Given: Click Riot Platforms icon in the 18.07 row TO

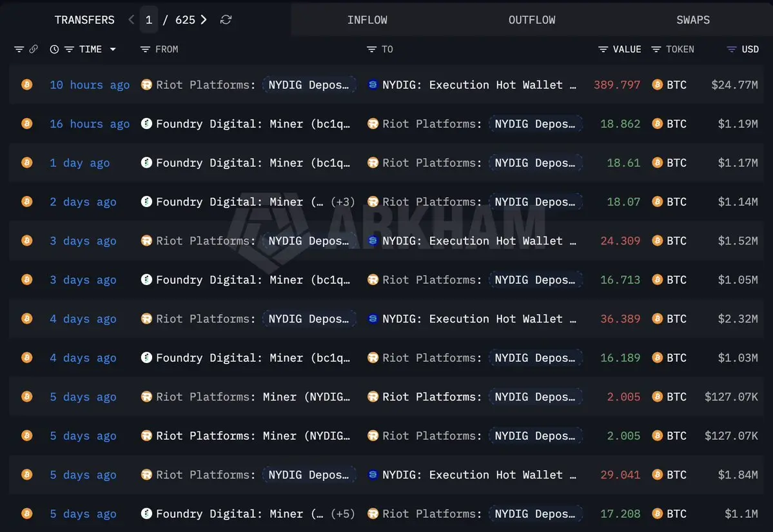Looking at the screenshot, I should pos(373,201).
